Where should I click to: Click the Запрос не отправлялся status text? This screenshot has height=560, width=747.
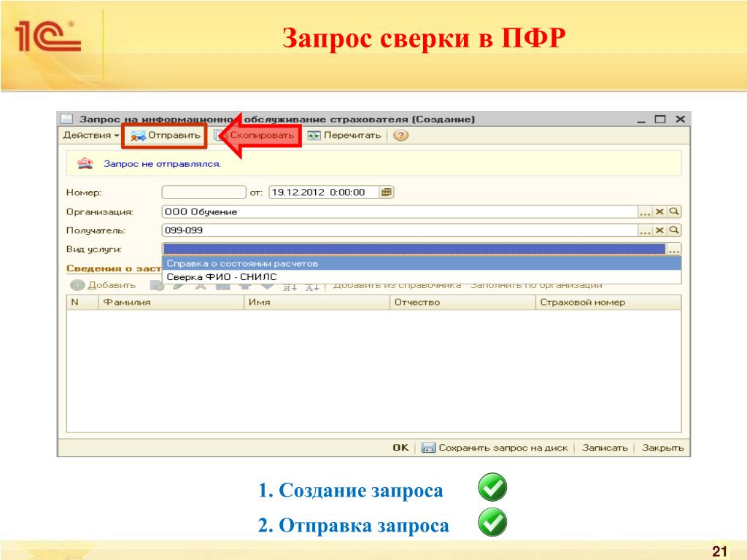click(163, 164)
